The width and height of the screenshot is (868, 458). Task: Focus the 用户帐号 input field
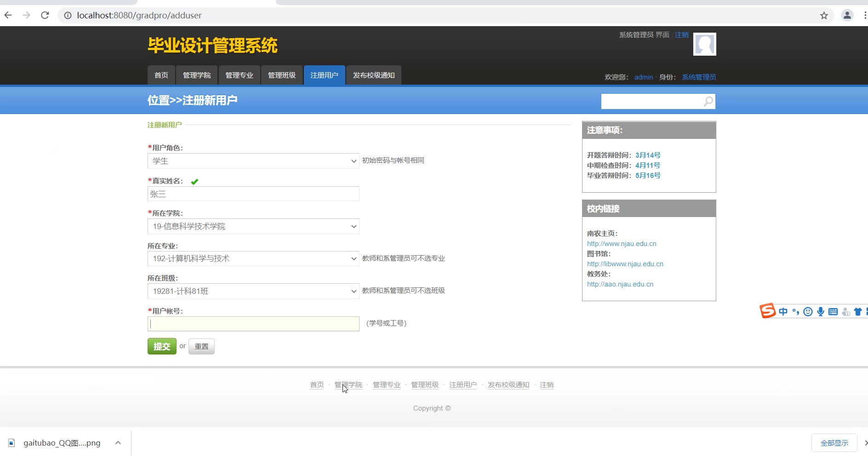point(253,324)
